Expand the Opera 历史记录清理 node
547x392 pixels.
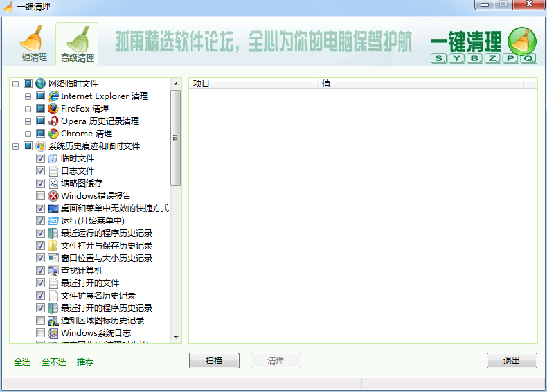[x=28, y=121]
